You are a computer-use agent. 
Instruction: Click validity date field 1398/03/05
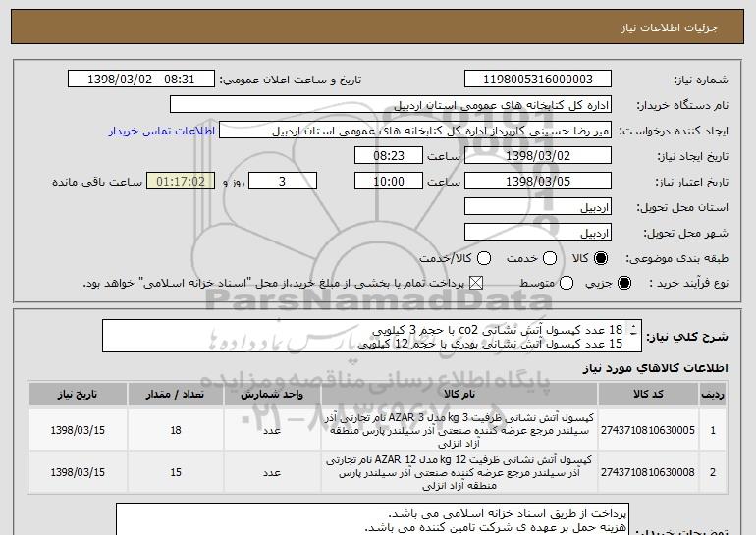538,182
